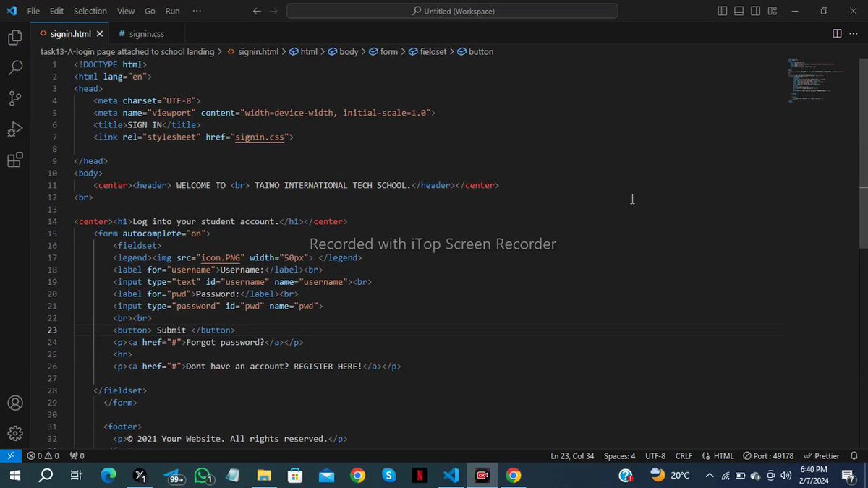The width and height of the screenshot is (868, 488).
Task: Open icon.PNG link on line 17
Action: 220,257
